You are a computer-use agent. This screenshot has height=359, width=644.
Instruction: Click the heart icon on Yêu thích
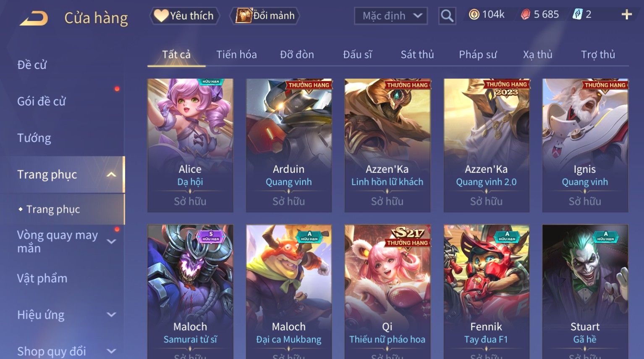coord(161,16)
